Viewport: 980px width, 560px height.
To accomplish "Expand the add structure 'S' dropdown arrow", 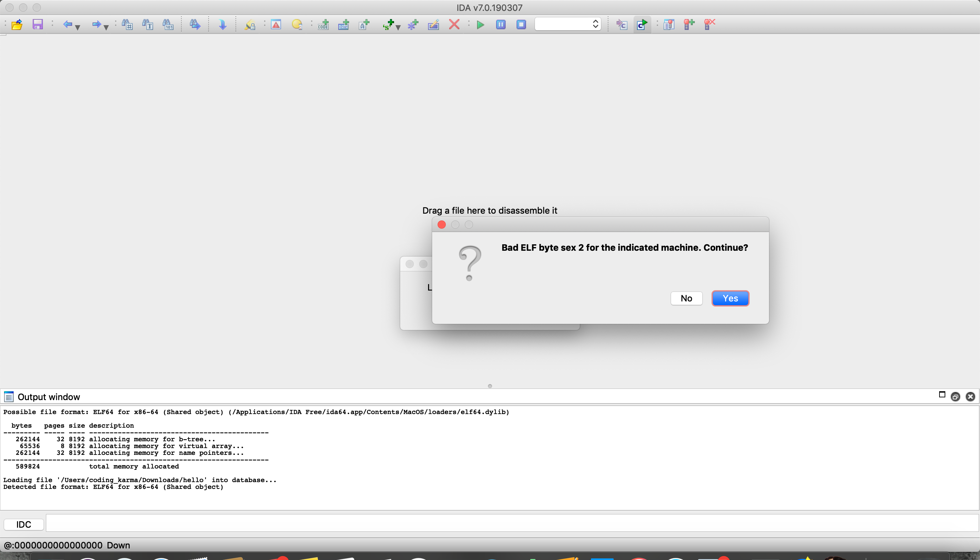I will (x=398, y=27).
